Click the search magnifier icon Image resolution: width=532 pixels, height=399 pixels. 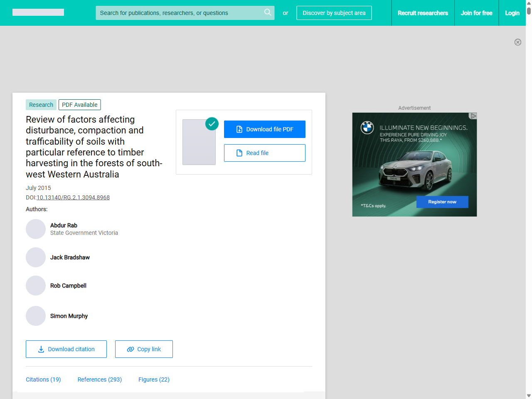click(x=268, y=12)
